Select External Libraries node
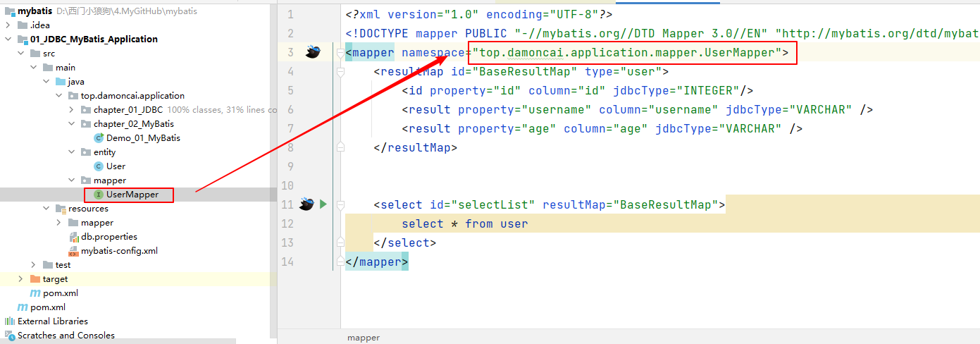980x344 pixels. 53,321
